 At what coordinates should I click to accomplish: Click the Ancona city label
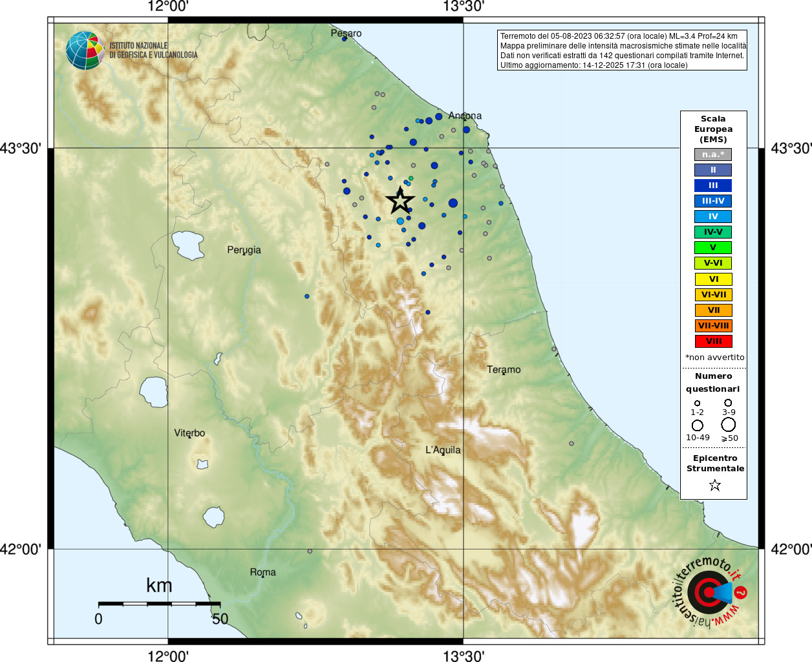point(465,116)
